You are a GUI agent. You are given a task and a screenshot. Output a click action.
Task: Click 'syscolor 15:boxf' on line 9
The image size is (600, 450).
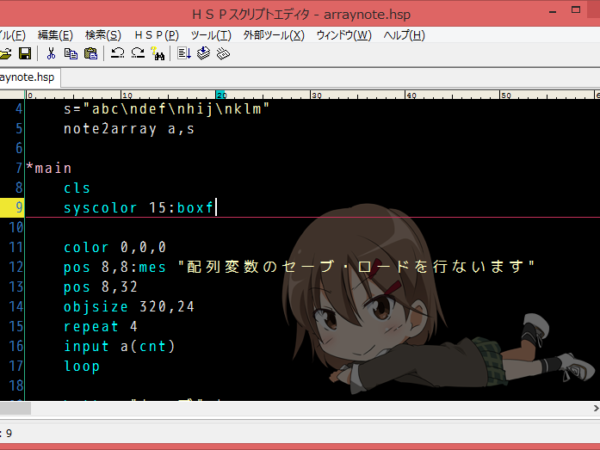click(x=138, y=208)
